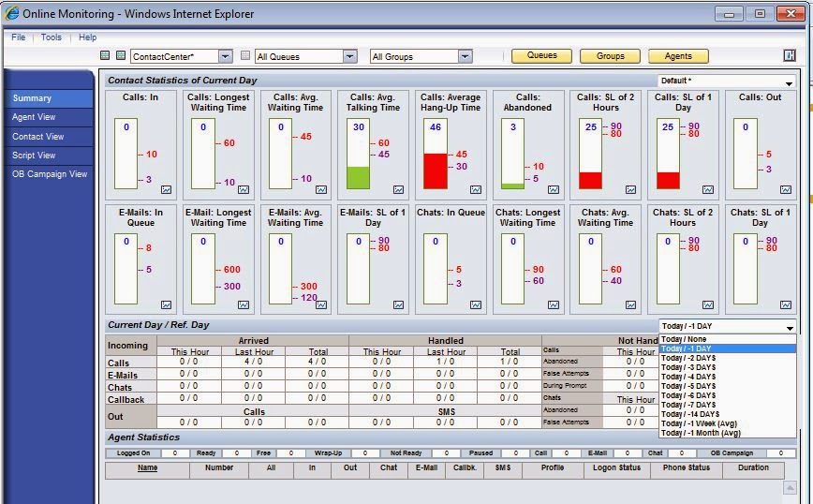The width and height of the screenshot is (813, 504).
Task: Click the Logon Status column header
Action: click(616, 467)
